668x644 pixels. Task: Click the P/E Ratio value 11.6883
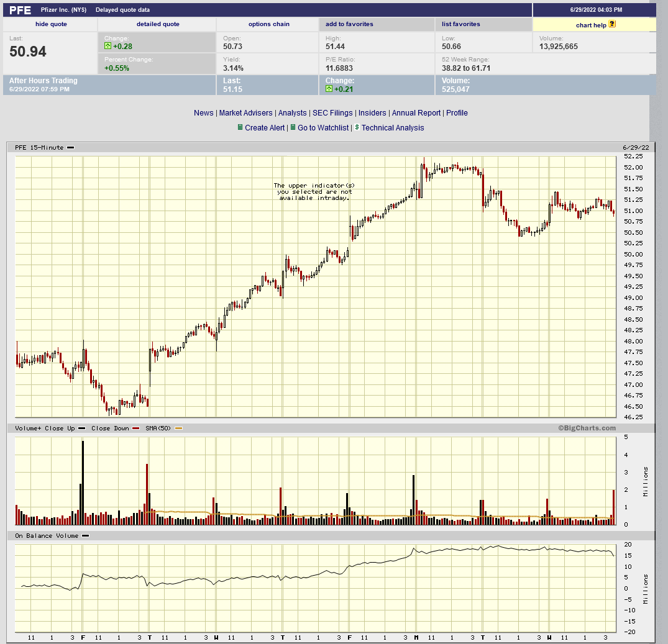click(339, 68)
